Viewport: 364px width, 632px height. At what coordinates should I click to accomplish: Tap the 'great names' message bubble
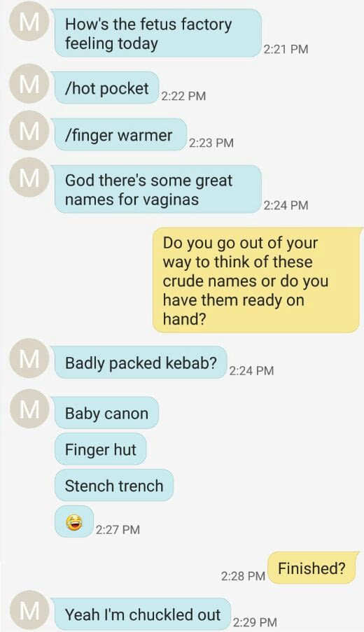(x=158, y=189)
